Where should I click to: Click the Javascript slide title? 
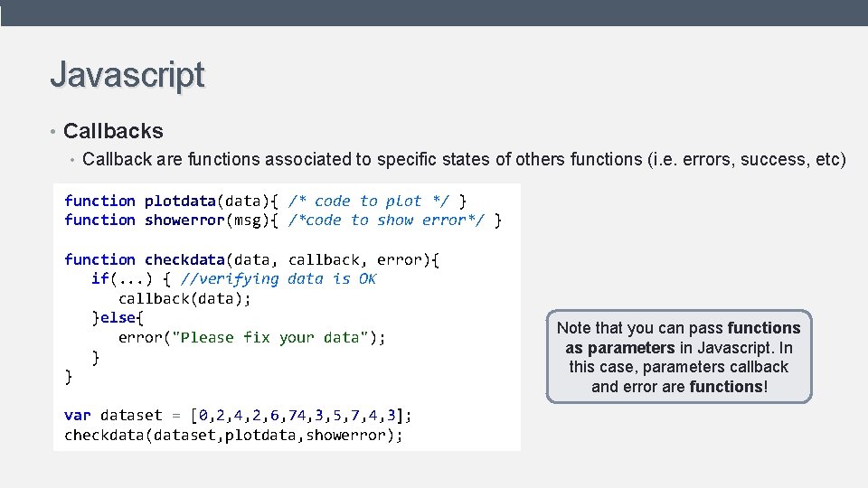(x=127, y=74)
